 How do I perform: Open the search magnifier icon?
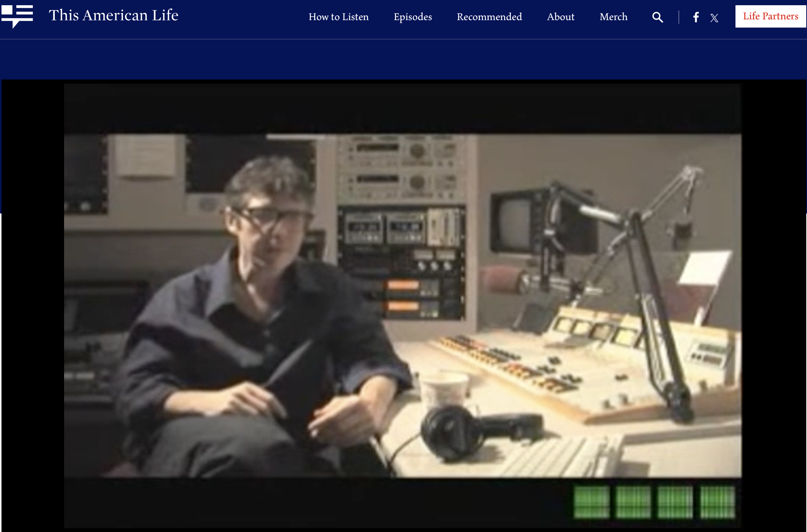point(658,17)
